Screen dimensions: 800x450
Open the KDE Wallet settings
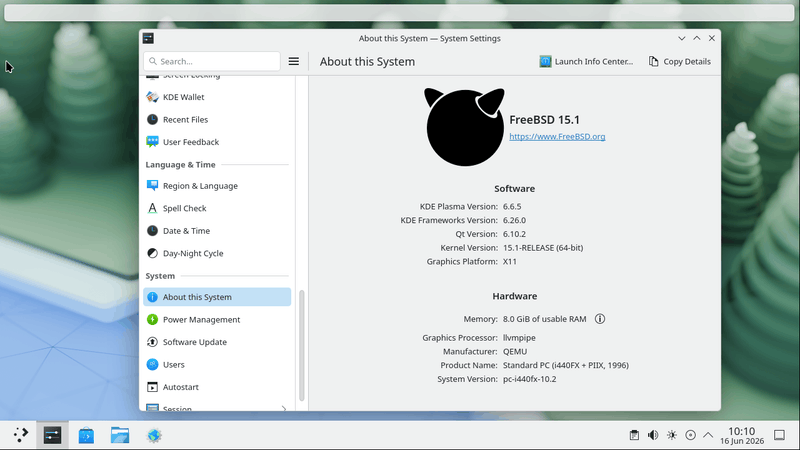pyautogui.click(x=217, y=97)
